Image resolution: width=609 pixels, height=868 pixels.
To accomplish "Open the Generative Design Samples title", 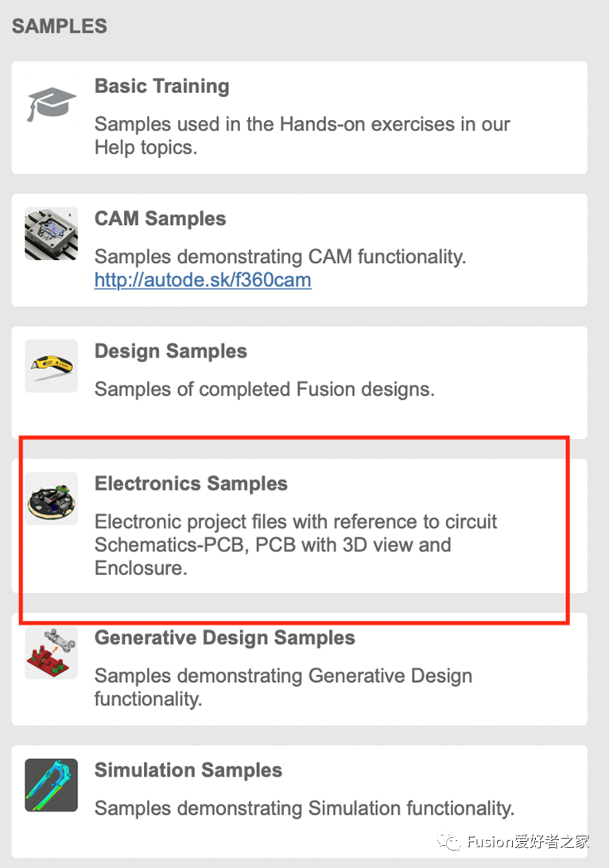I will 224,638.
